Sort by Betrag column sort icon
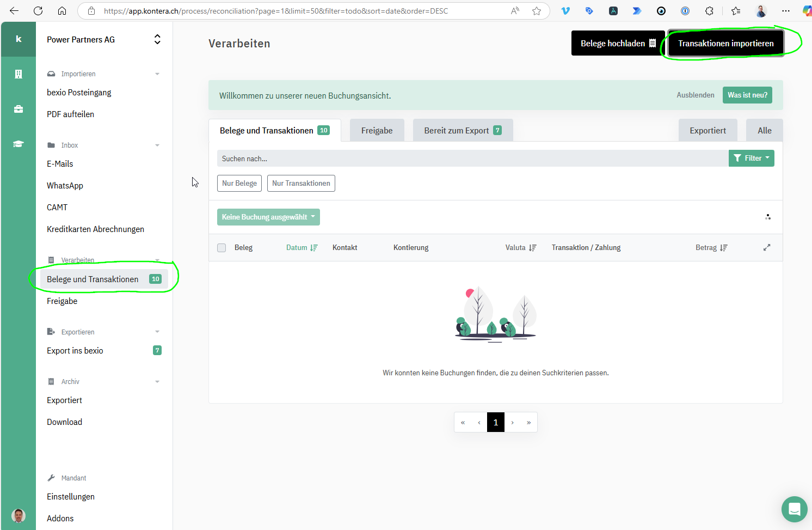Viewport: 812px width, 530px height. (x=723, y=248)
